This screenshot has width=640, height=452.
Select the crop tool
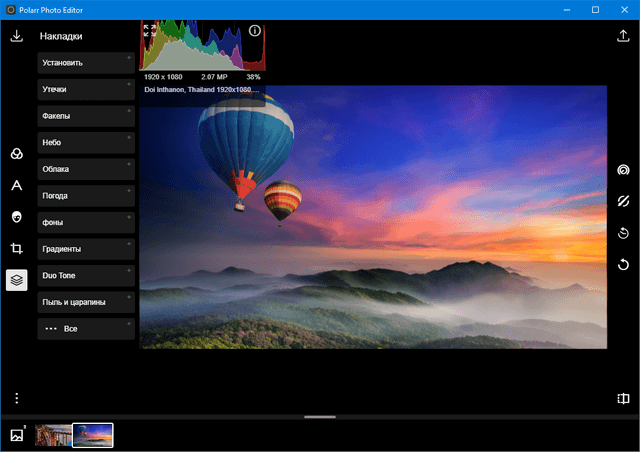click(x=16, y=248)
